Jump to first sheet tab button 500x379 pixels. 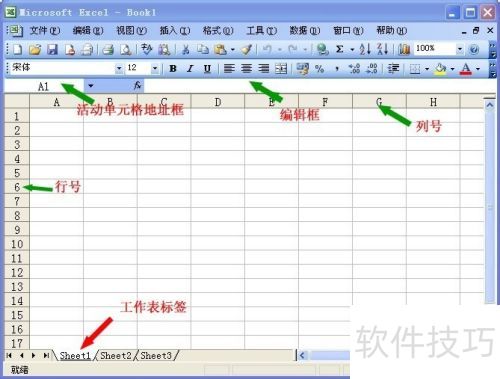click(9, 356)
